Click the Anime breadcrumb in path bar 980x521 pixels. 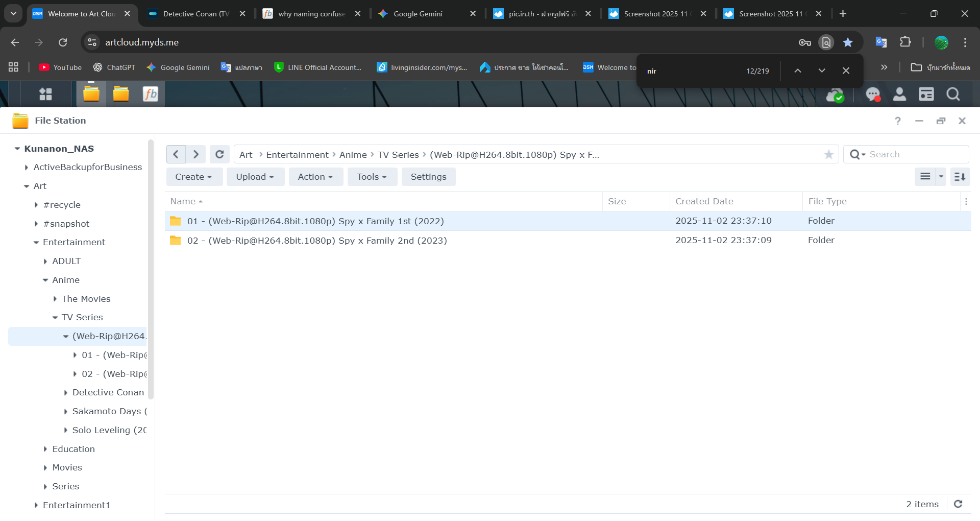pos(353,155)
